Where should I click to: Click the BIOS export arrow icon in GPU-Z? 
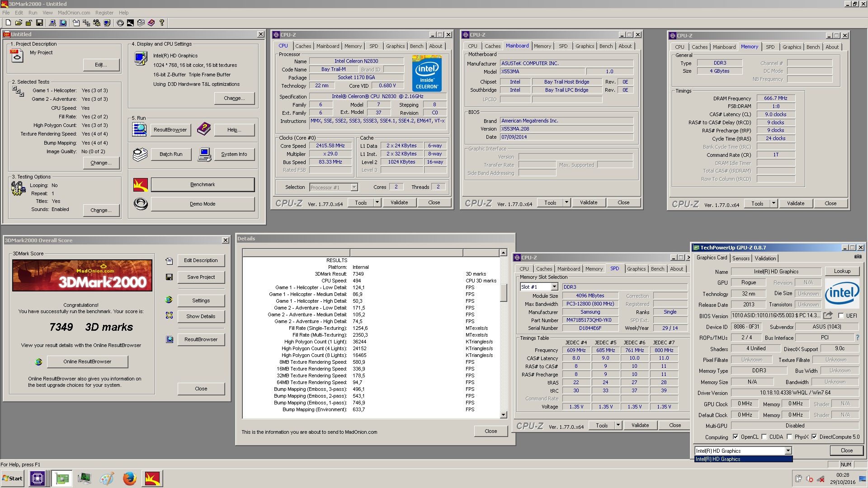click(x=828, y=315)
